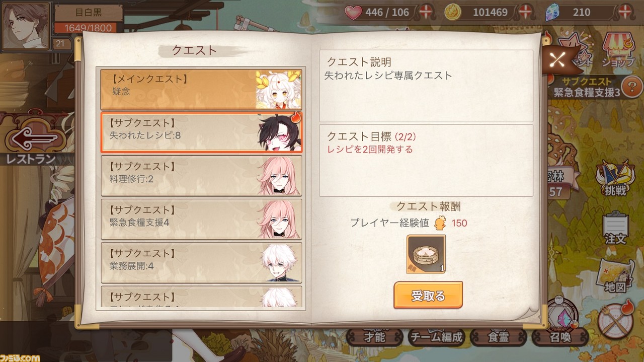
Task: Select the メインクエスト 疑念 entry
Action: click(201, 89)
